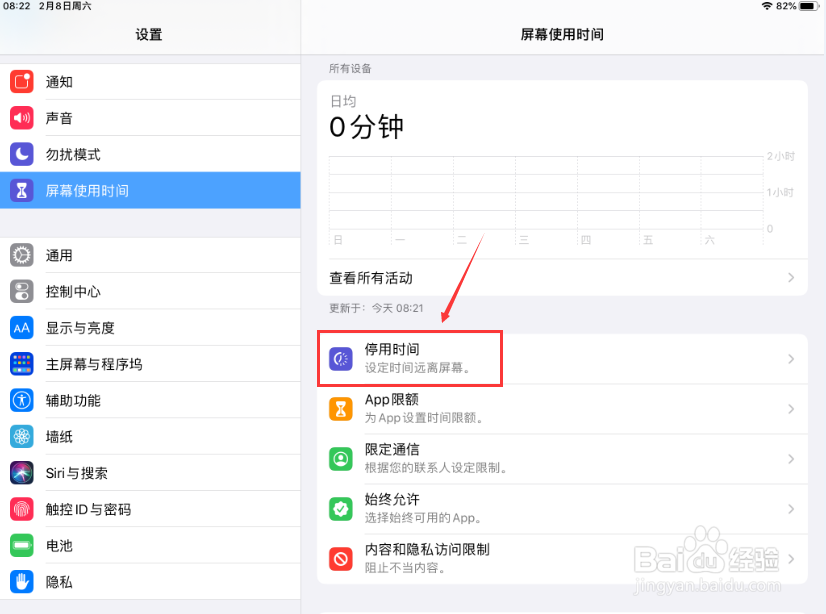This screenshot has width=826, height=614.
Task: Tap the Display & Brightness AA icon
Action: click(x=22, y=328)
